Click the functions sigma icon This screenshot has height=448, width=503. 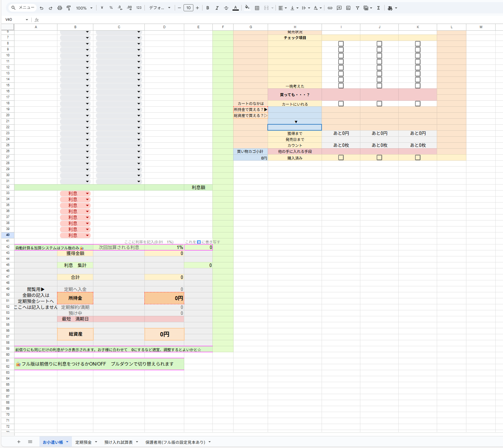click(x=379, y=8)
